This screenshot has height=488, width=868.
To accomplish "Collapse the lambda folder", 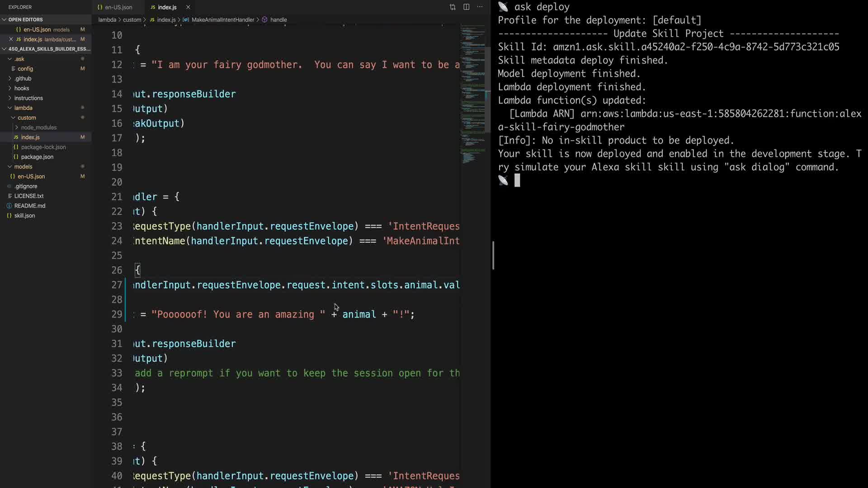I will pyautogui.click(x=23, y=108).
